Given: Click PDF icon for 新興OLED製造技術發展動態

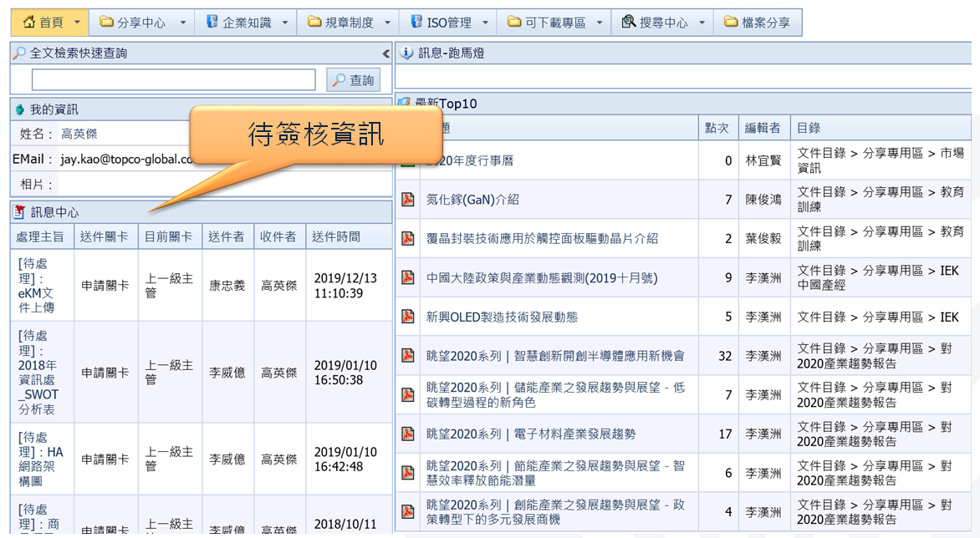Looking at the screenshot, I should (408, 317).
